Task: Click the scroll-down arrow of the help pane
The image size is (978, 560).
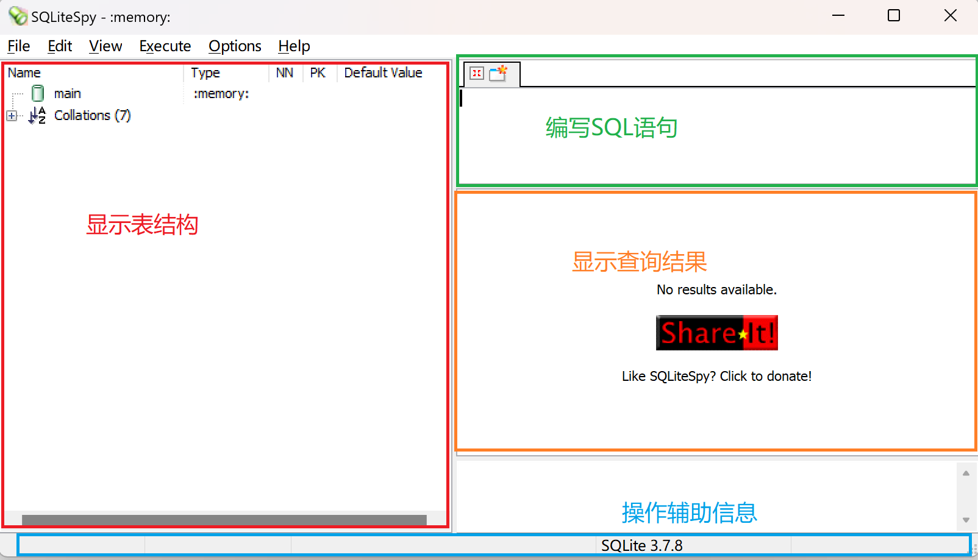Action: click(x=966, y=521)
